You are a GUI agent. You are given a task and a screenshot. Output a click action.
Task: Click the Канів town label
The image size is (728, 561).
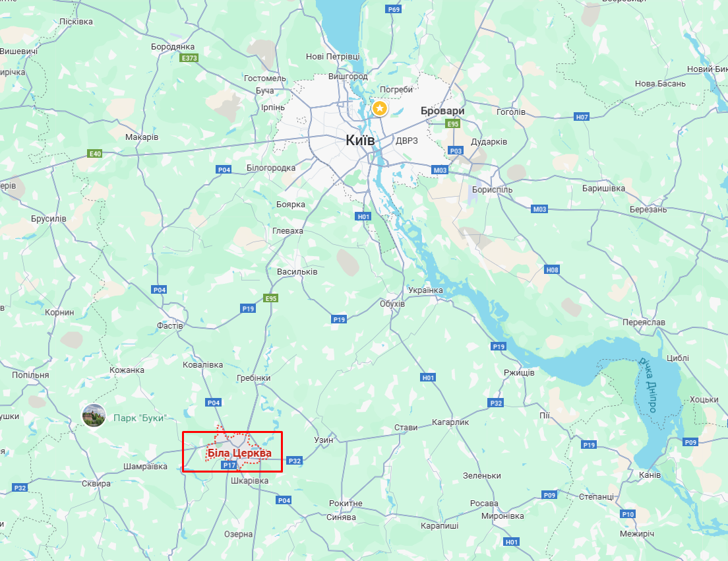[x=650, y=475]
